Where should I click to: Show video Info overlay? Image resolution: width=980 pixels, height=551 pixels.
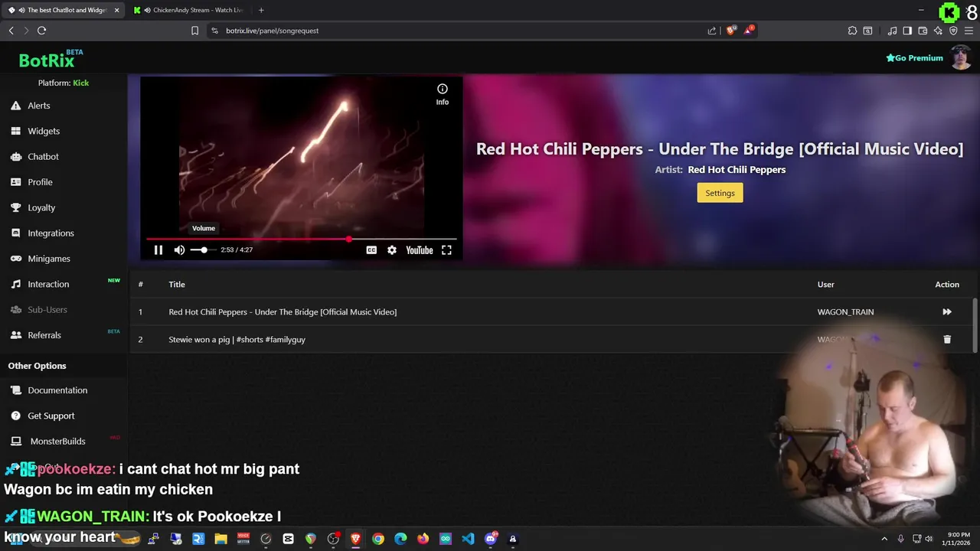pyautogui.click(x=443, y=94)
